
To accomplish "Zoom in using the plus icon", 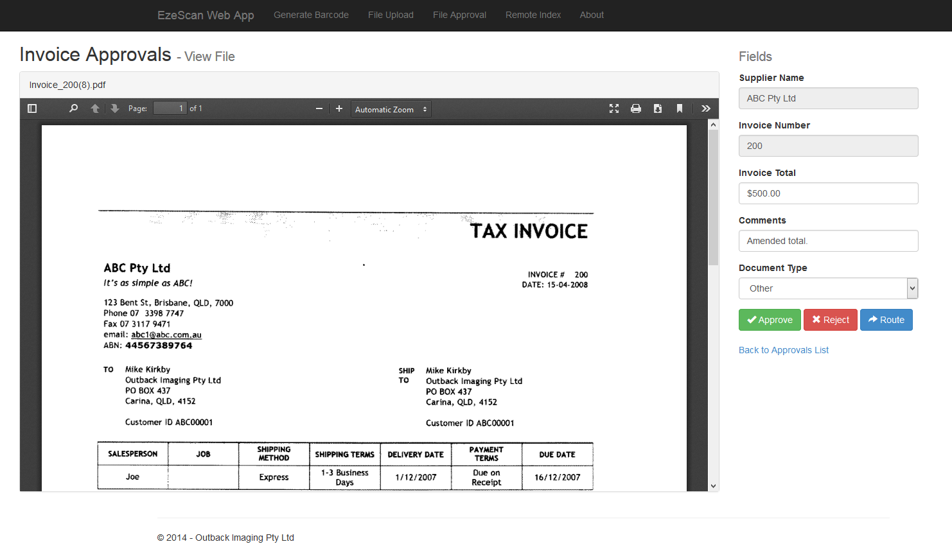I will [x=339, y=109].
